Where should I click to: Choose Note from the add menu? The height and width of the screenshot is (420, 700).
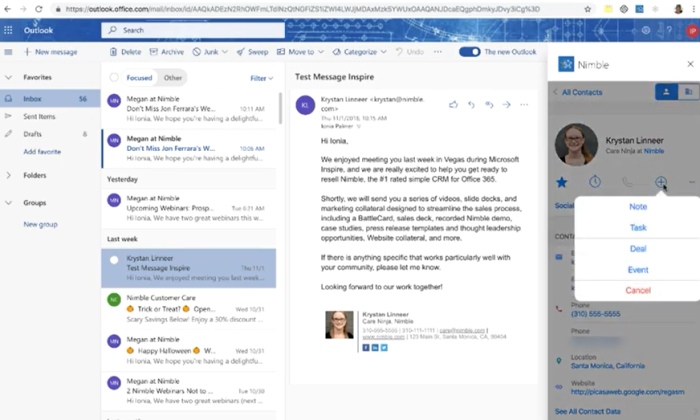(x=638, y=207)
